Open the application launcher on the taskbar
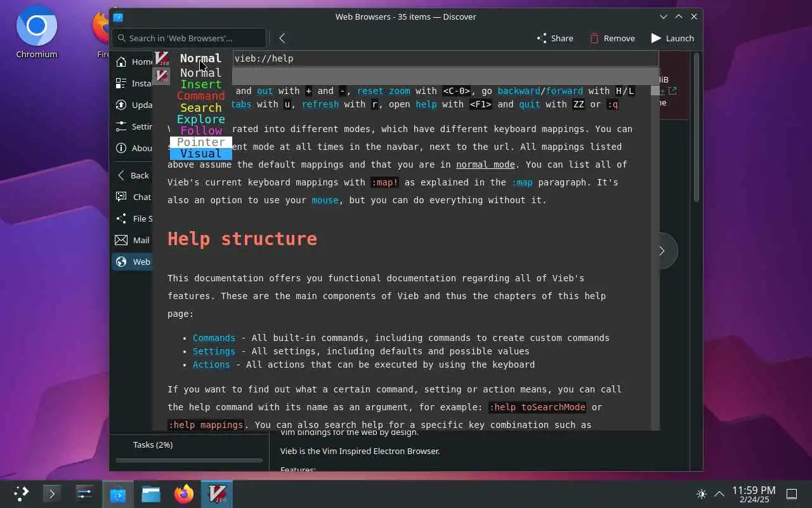Viewport: 812px width, 508px height. pyautogui.click(x=21, y=493)
